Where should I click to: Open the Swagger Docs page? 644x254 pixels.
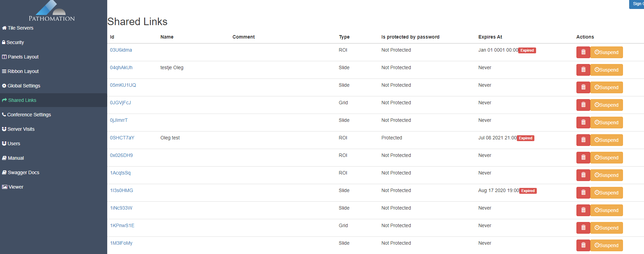tap(23, 172)
